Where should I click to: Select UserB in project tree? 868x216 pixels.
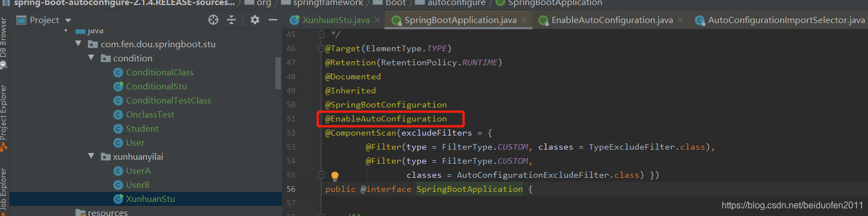tap(138, 185)
